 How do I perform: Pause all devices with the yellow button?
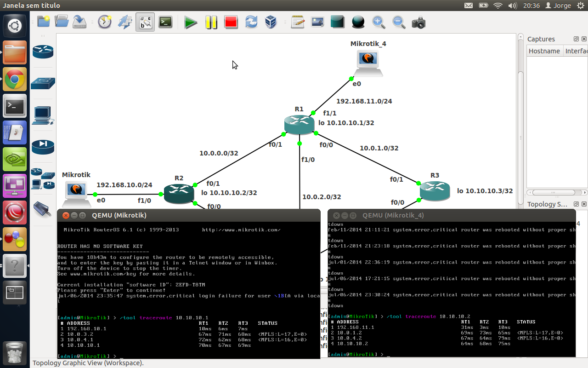click(x=211, y=22)
